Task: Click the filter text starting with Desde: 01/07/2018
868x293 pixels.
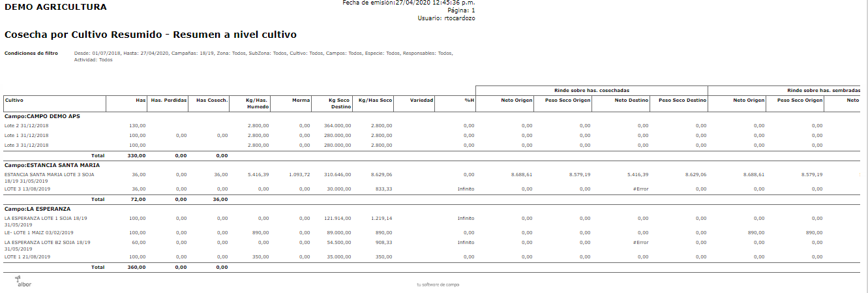Action: point(263,56)
